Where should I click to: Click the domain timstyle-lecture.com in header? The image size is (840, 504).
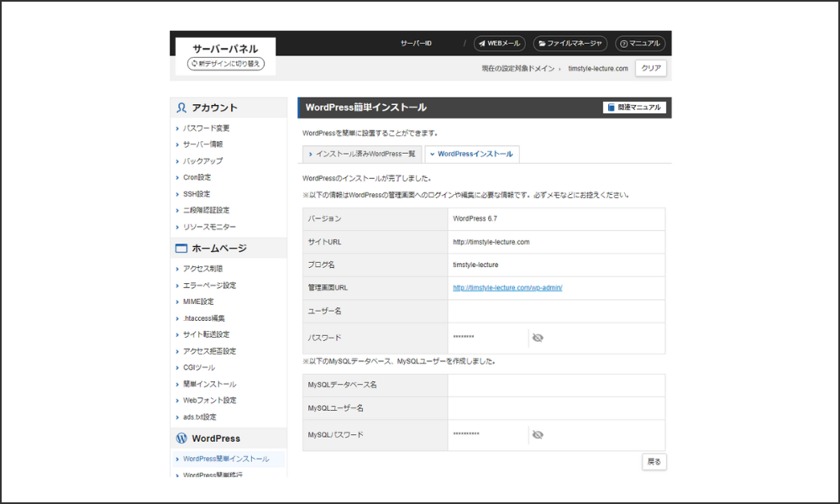click(598, 69)
